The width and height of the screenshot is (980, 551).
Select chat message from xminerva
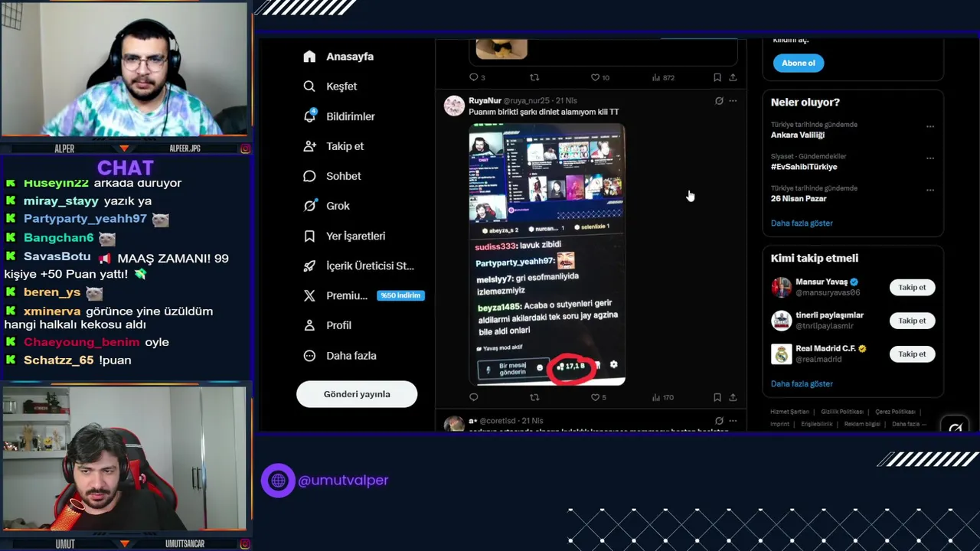tap(109, 318)
